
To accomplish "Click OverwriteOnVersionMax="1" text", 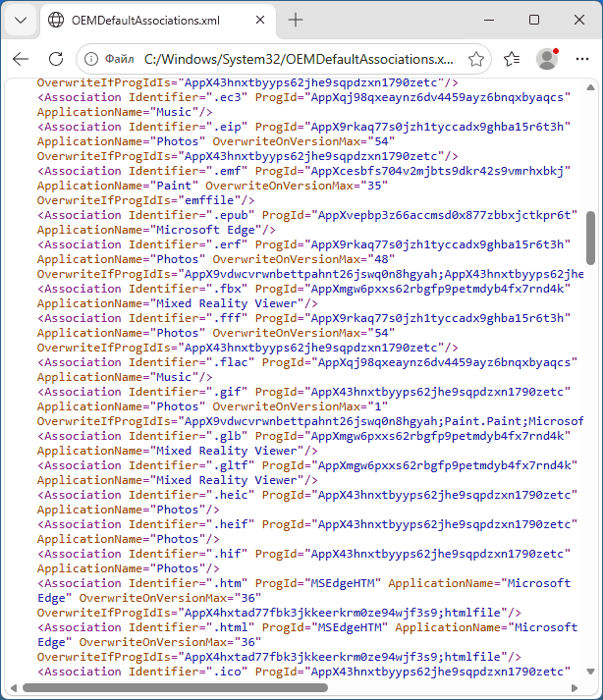I will [301, 406].
